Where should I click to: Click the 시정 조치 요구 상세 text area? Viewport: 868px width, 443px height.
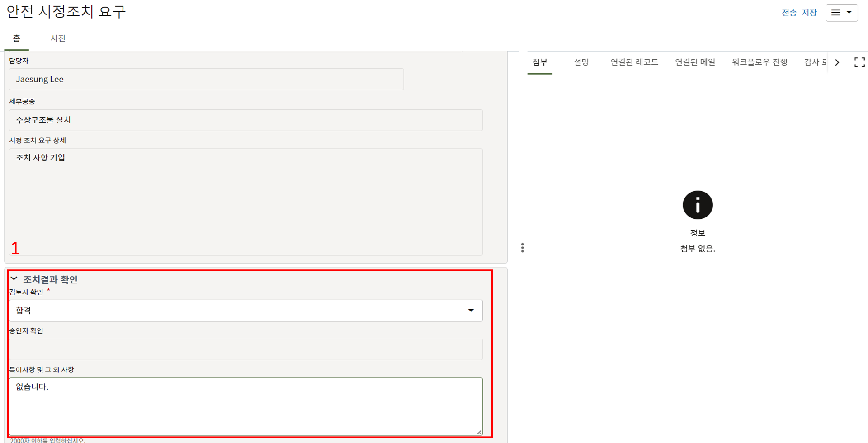pos(245,202)
